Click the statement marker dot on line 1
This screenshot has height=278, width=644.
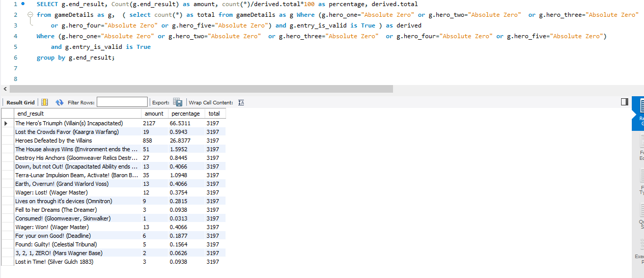(x=22, y=4)
